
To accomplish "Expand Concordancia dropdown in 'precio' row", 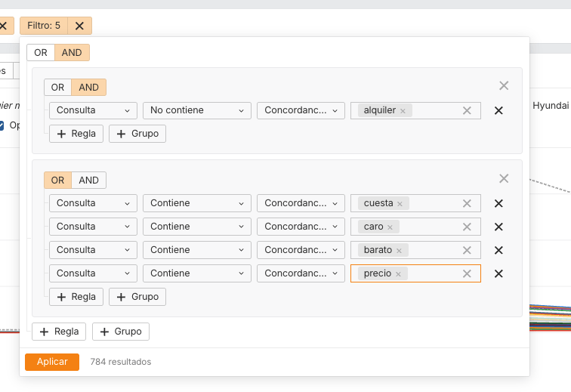I will click(x=301, y=273).
